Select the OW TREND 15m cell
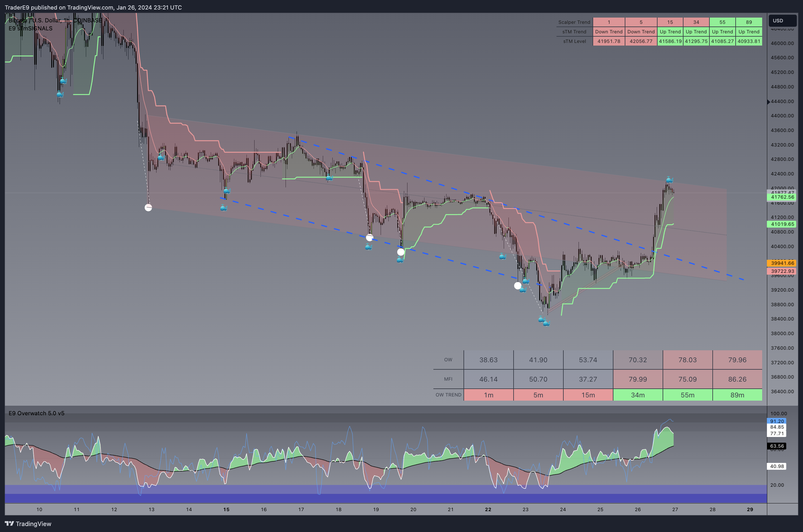The height and width of the screenshot is (532, 803). (588, 395)
